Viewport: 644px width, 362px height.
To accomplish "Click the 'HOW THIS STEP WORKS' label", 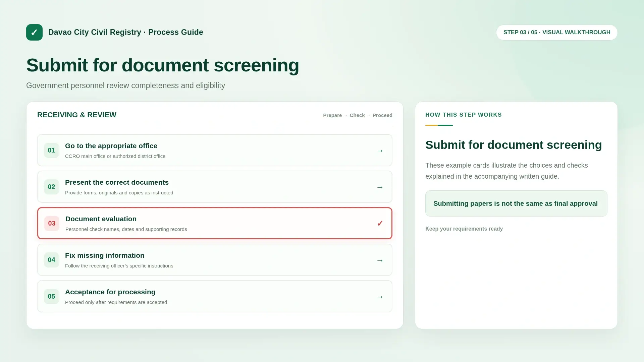I will point(464,115).
